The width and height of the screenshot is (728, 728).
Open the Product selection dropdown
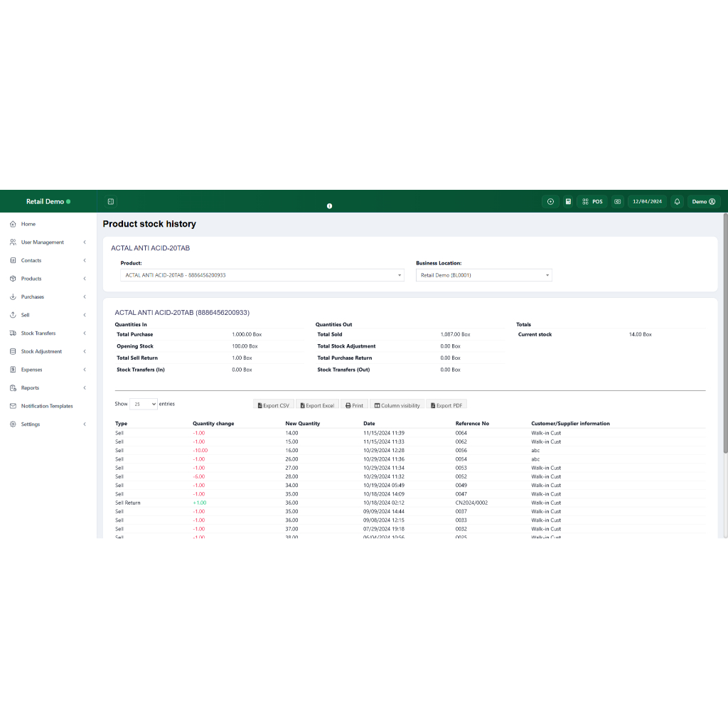[x=262, y=275]
